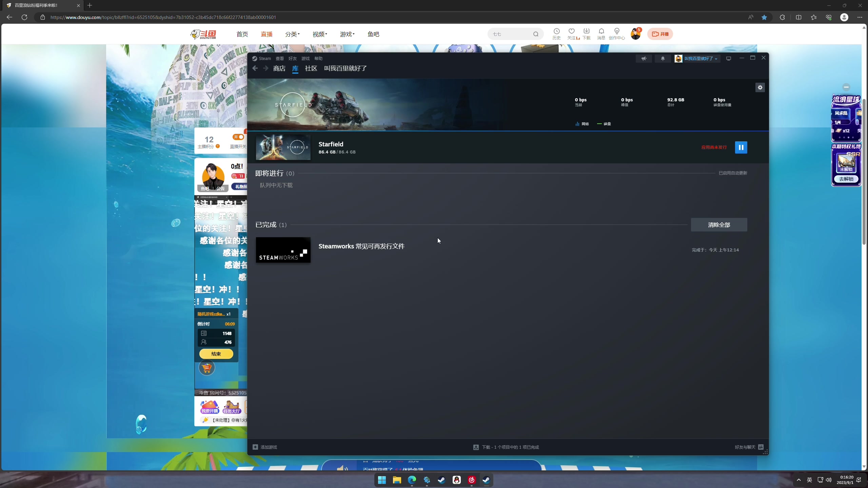Expand the Douyu 分类 dropdown
The image size is (868, 488).
point(292,34)
